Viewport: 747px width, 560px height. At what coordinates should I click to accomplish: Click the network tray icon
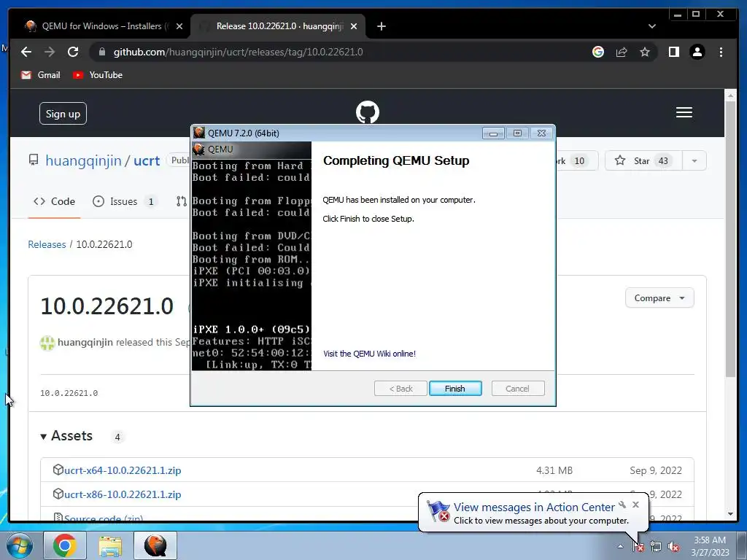click(x=656, y=547)
